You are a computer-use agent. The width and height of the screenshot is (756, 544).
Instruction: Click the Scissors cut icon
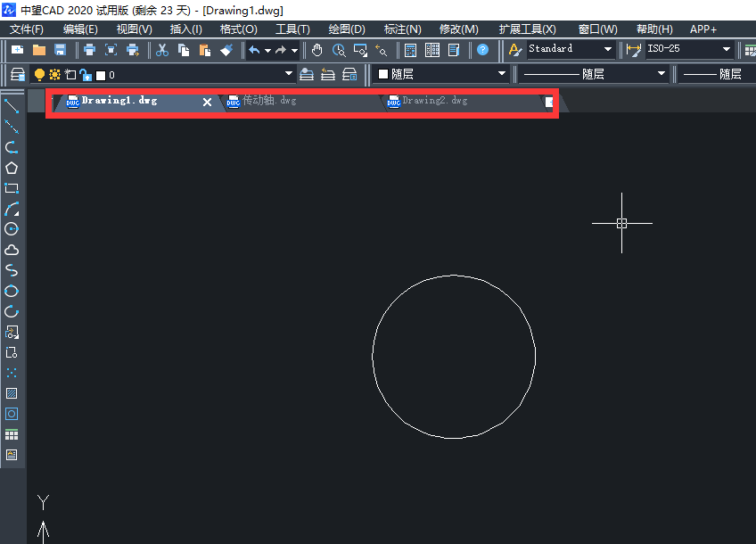161,50
